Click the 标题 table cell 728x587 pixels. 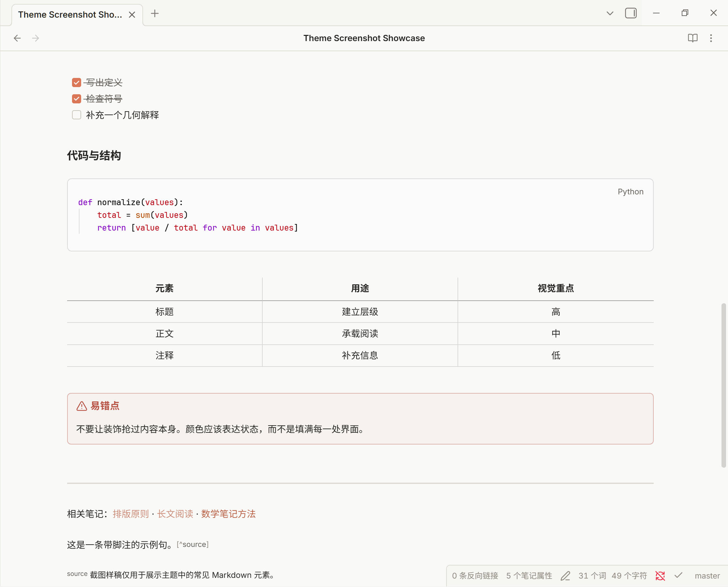(x=165, y=312)
